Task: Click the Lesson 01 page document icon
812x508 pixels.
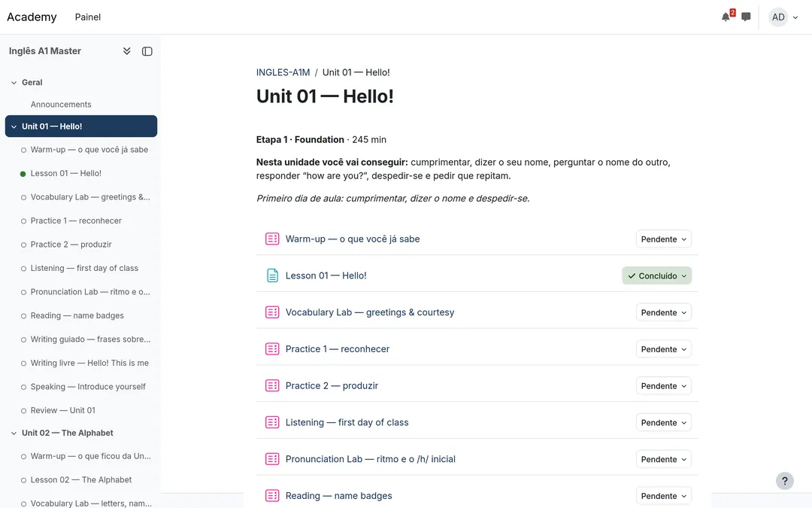Action: [272, 275]
